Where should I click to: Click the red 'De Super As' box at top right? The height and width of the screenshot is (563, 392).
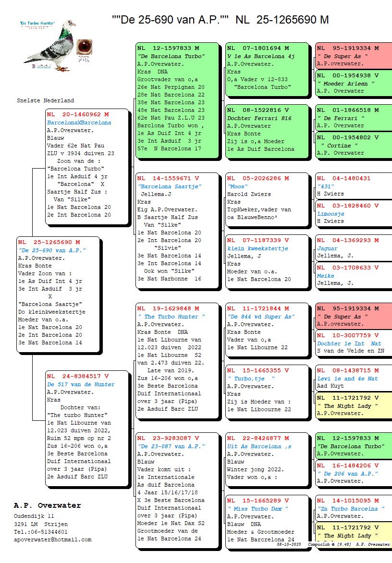353,55
